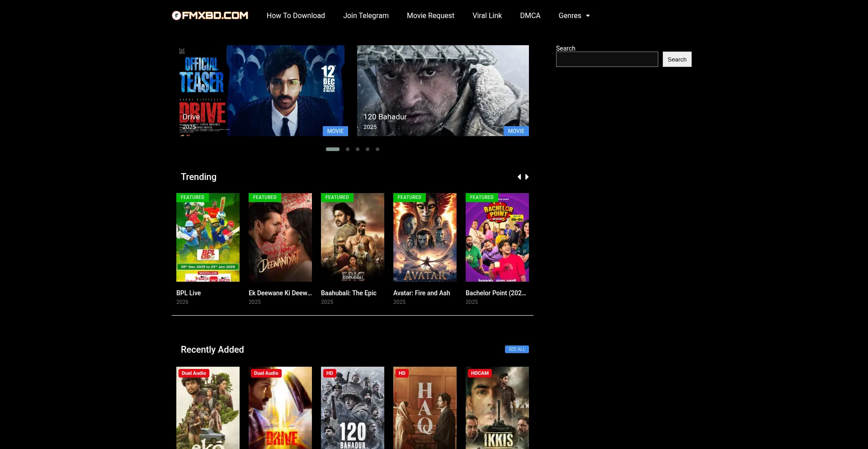The image size is (868, 449).
Task: Click SEE ALL for Recently Added
Action: [x=516, y=349]
